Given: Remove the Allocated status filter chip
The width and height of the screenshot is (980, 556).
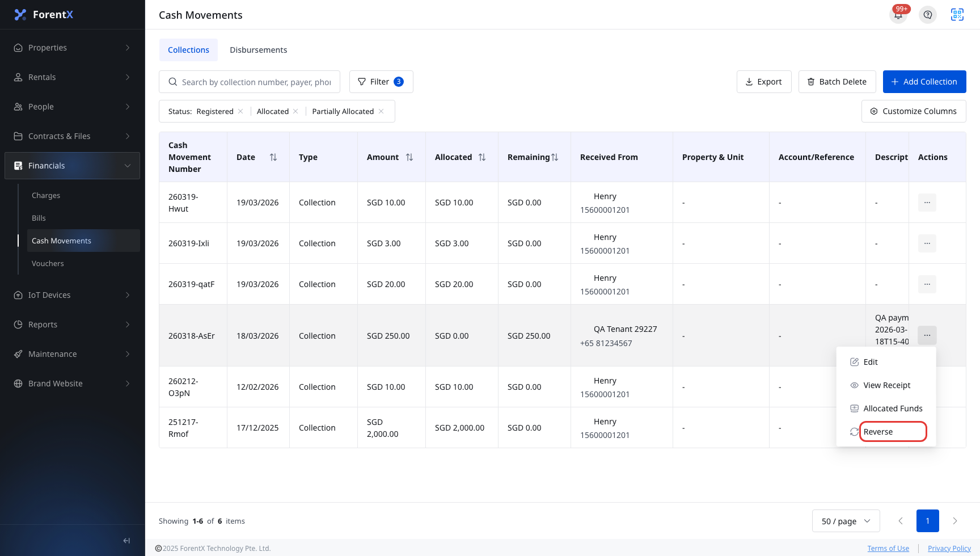Looking at the screenshot, I should [x=295, y=111].
